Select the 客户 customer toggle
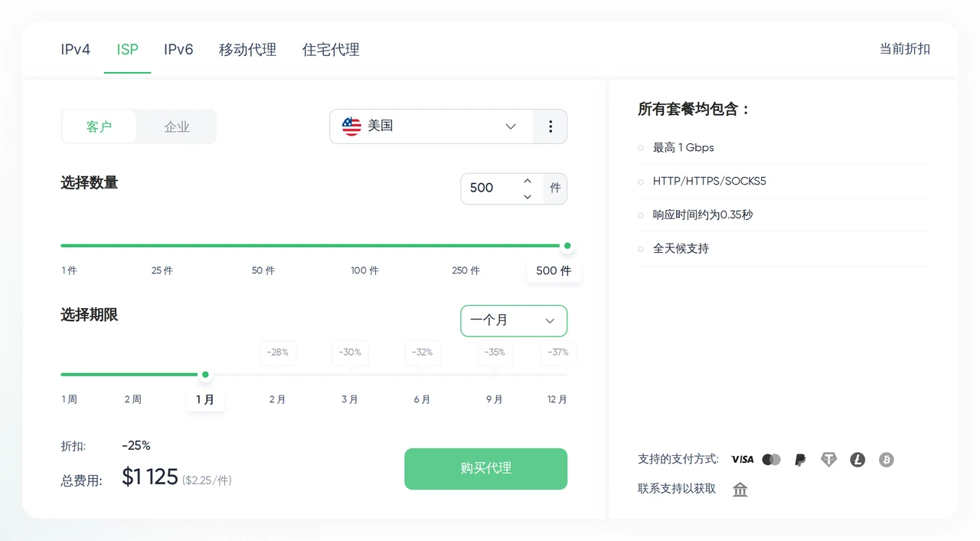The height and width of the screenshot is (541, 980). pyautogui.click(x=100, y=126)
